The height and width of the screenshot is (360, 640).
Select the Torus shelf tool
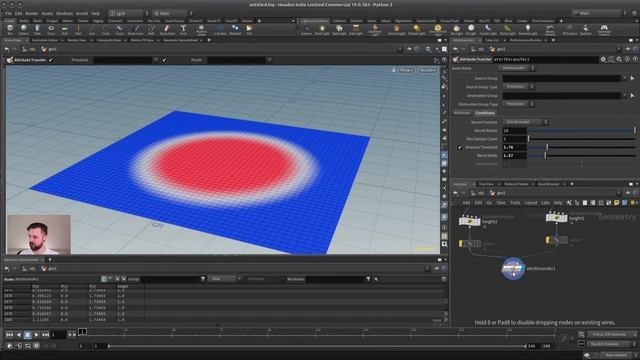[x=51, y=29]
